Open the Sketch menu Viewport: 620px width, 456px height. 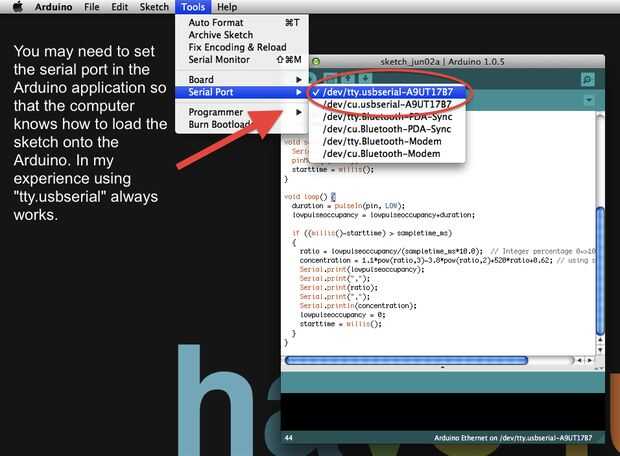pyautogui.click(x=154, y=7)
